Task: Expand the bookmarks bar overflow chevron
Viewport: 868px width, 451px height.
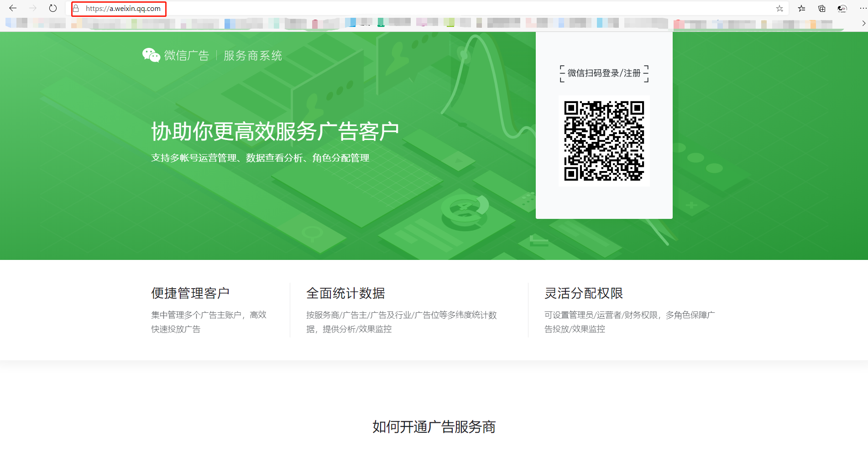Action: click(863, 23)
